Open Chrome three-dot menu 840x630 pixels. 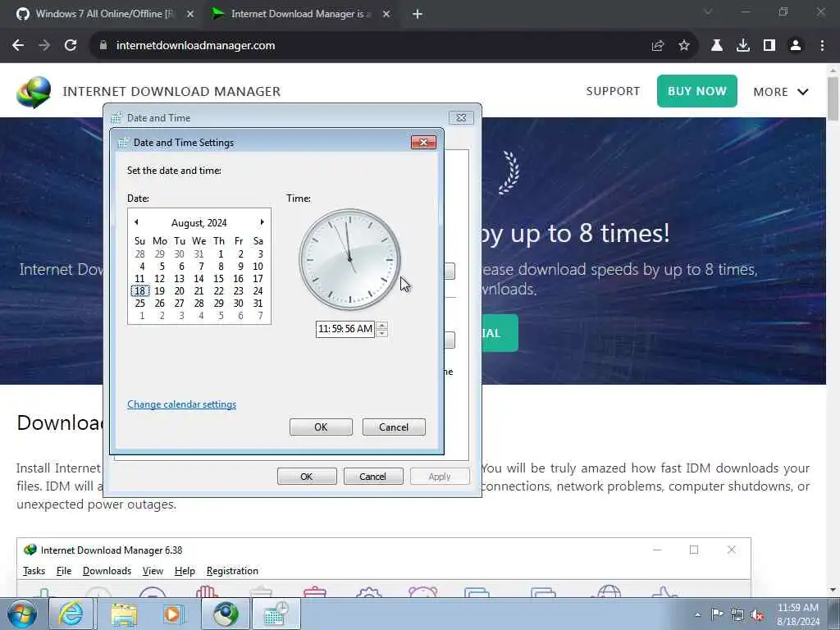pos(822,46)
